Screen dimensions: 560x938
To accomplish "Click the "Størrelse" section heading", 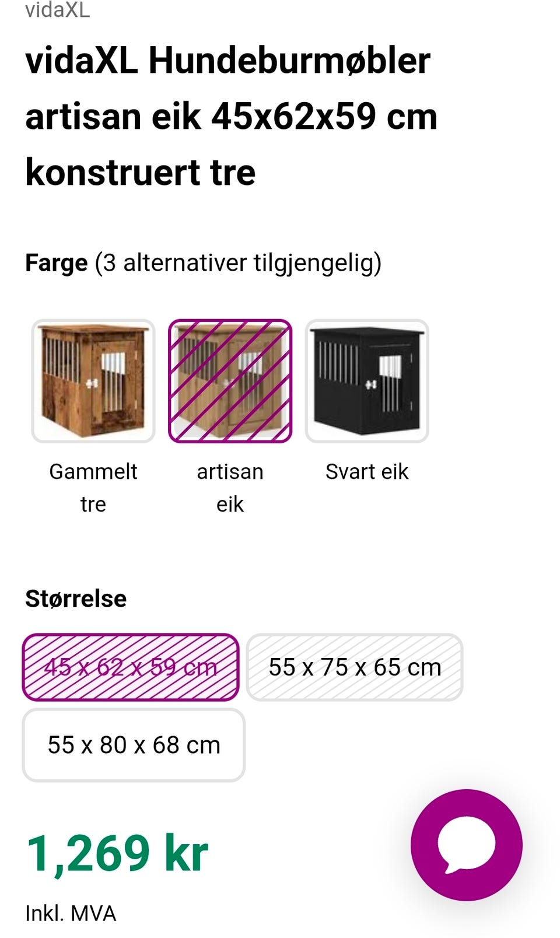I will 76,598.
